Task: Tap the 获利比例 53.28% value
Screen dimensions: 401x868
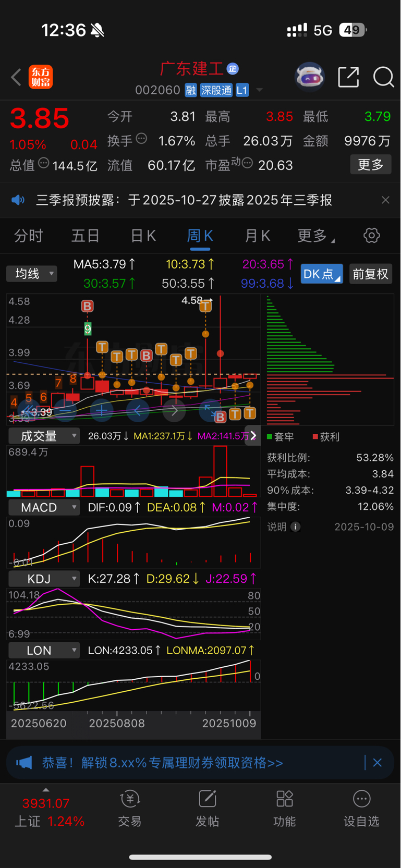Action: click(x=375, y=458)
